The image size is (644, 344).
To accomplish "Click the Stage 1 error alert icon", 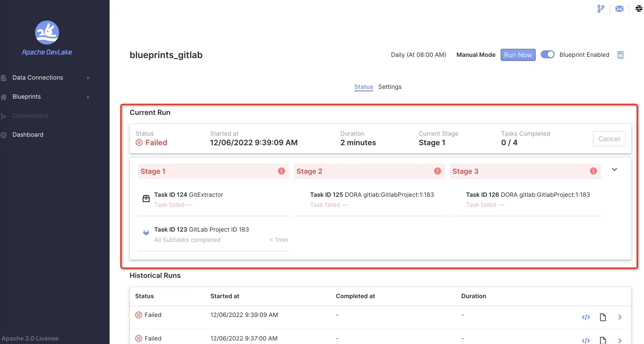I will pos(281,171).
